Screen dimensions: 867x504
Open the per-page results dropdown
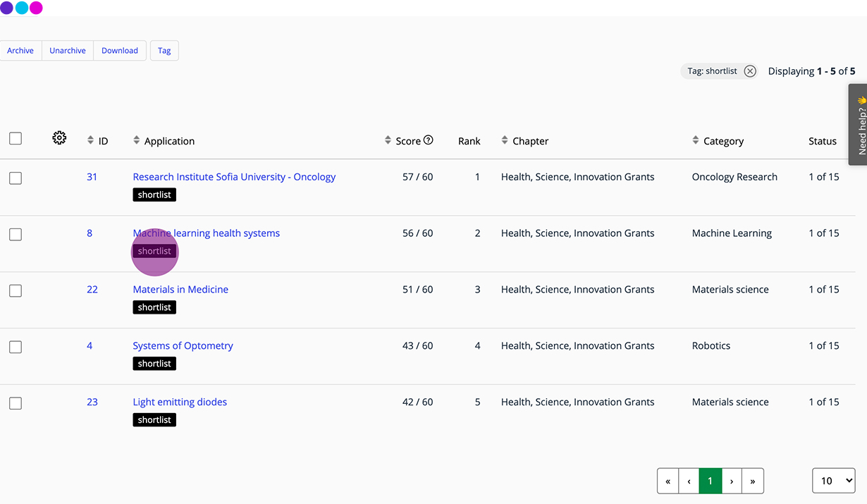(x=833, y=481)
